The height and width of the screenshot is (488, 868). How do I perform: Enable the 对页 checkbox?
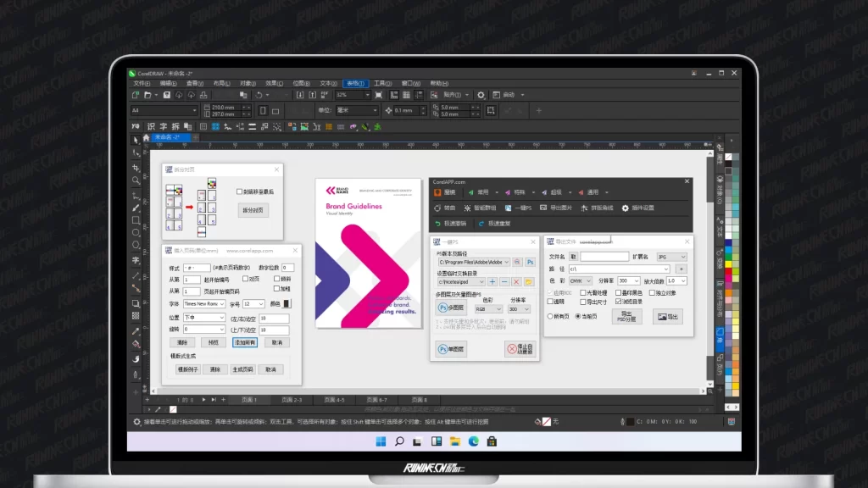coord(245,278)
